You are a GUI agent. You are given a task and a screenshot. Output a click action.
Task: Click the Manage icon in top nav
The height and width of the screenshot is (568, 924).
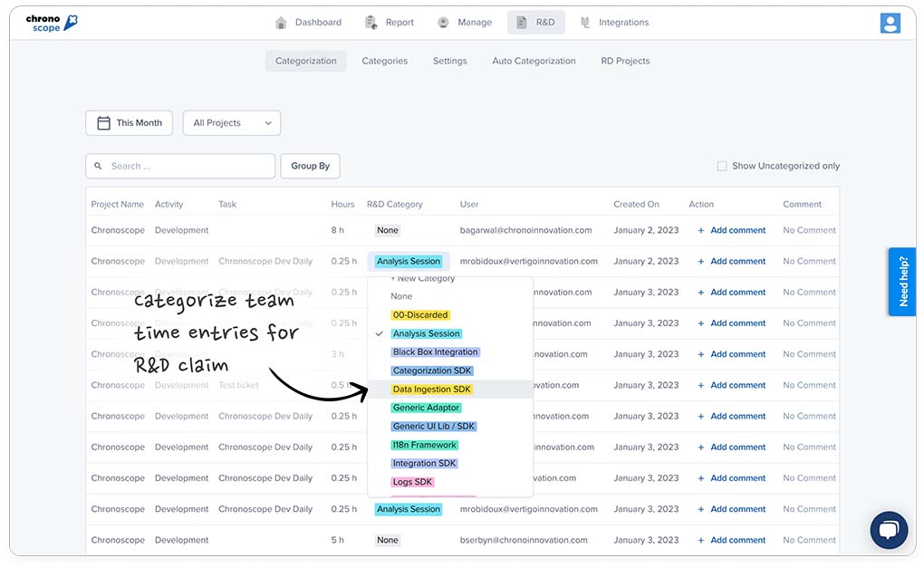click(443, 23)
